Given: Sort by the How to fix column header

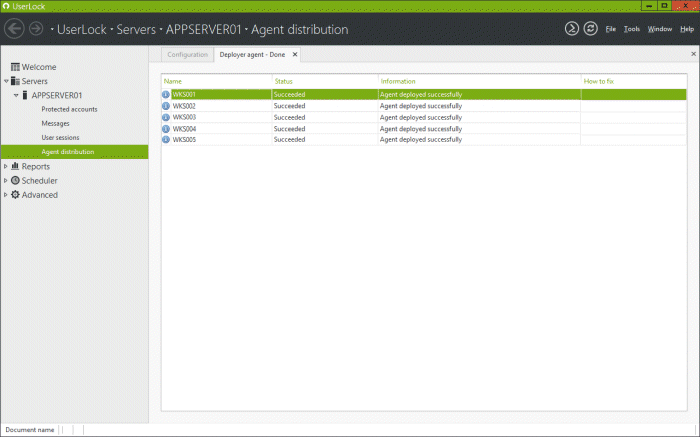Looking at the screenshot, I should pos(599,81).
